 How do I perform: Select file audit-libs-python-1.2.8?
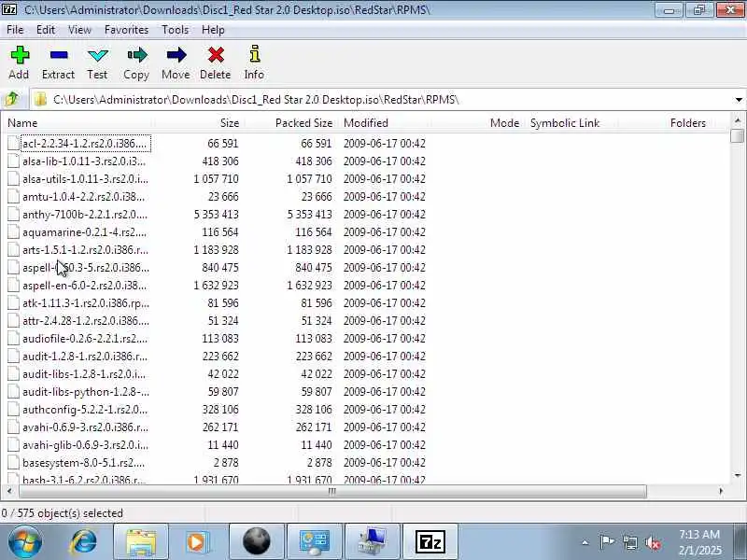pyautogui.click(x=86, y=391)
